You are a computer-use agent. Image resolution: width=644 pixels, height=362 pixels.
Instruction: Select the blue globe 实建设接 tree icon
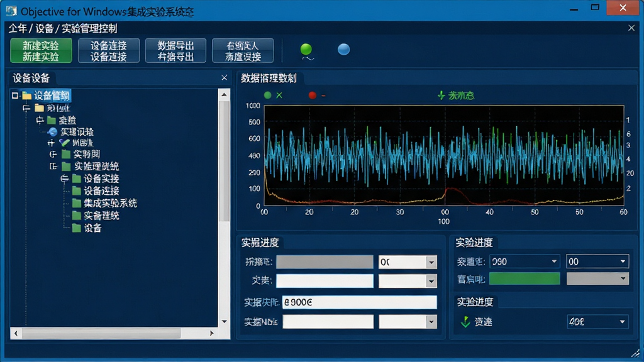click(53, 132)
